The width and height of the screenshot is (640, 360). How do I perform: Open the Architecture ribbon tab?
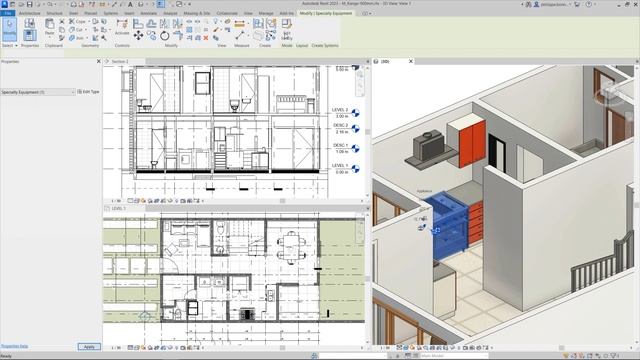(30, 13)
